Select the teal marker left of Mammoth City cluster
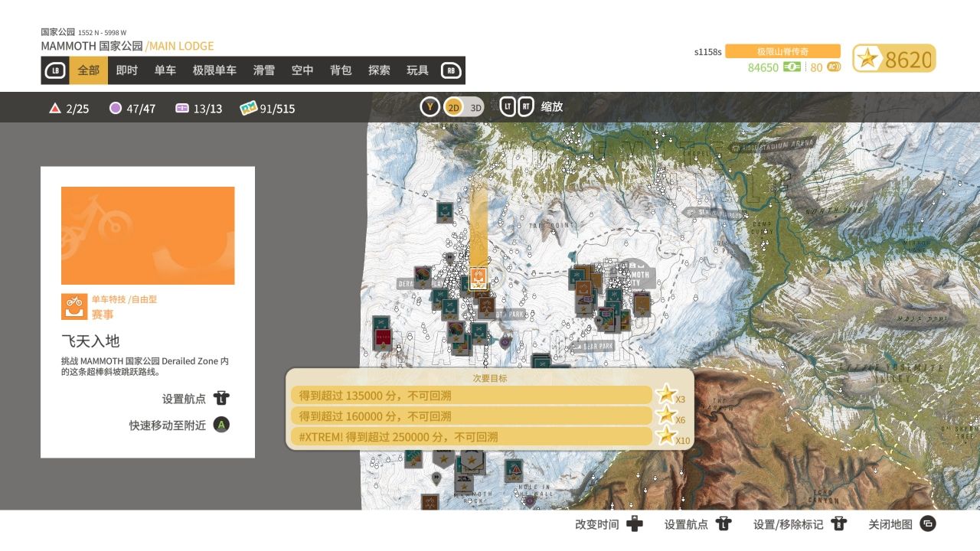980x551 pixels. click(x=577, y=279)
